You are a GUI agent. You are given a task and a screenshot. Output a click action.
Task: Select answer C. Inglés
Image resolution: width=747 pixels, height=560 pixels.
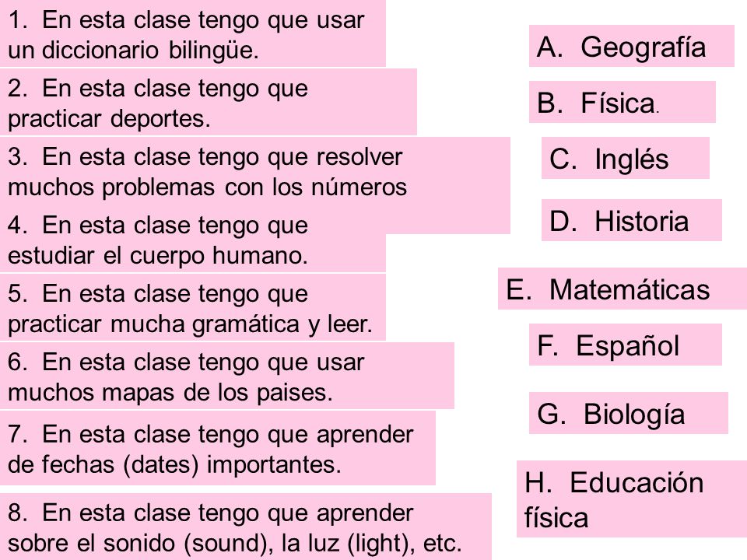pyautogui.click(x=625, y=158)
